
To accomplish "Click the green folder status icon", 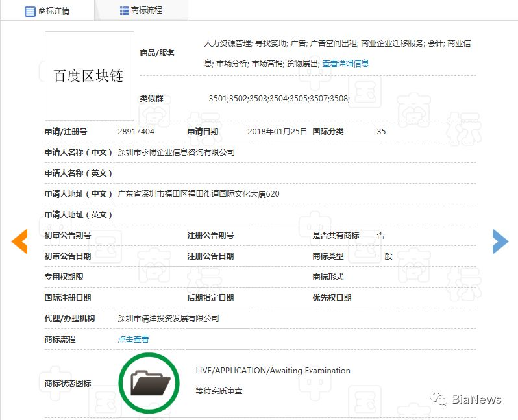I will pos(149,383).
